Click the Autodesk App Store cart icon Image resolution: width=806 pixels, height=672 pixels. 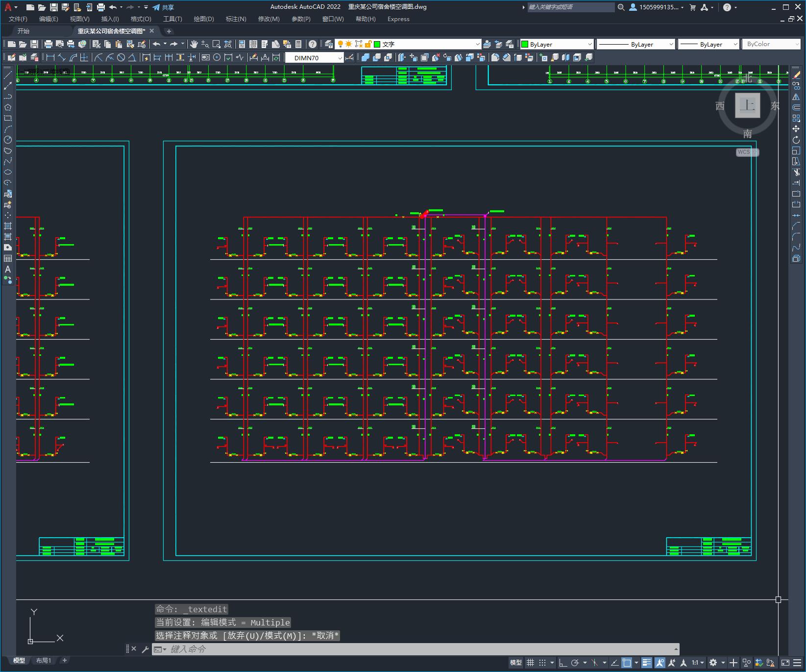(x=693, y=7)
